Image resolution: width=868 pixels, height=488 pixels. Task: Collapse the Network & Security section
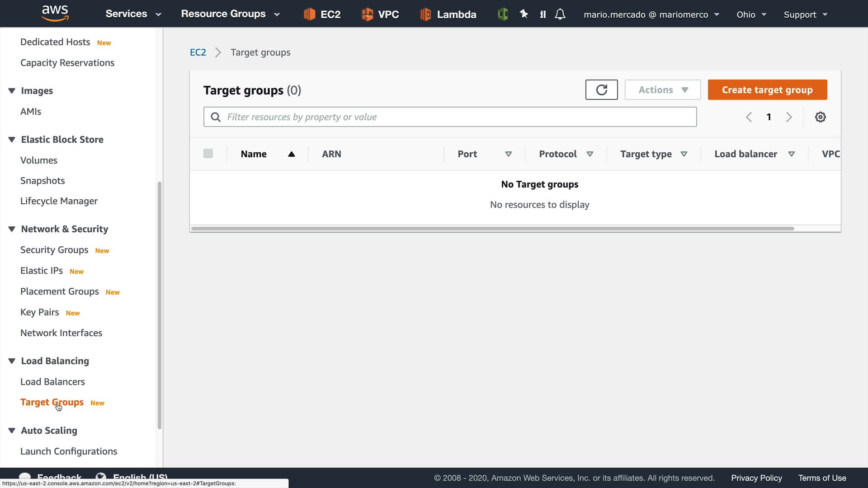pyautogui.click(x=12, y=229)
